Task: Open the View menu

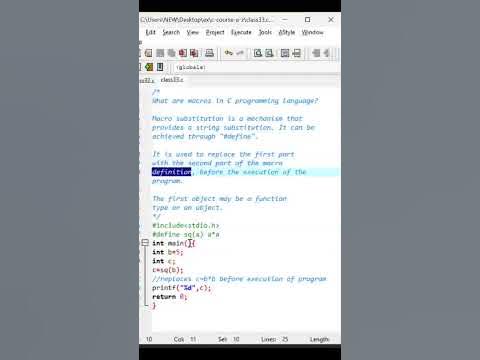Action: click(x=192, y=32)
